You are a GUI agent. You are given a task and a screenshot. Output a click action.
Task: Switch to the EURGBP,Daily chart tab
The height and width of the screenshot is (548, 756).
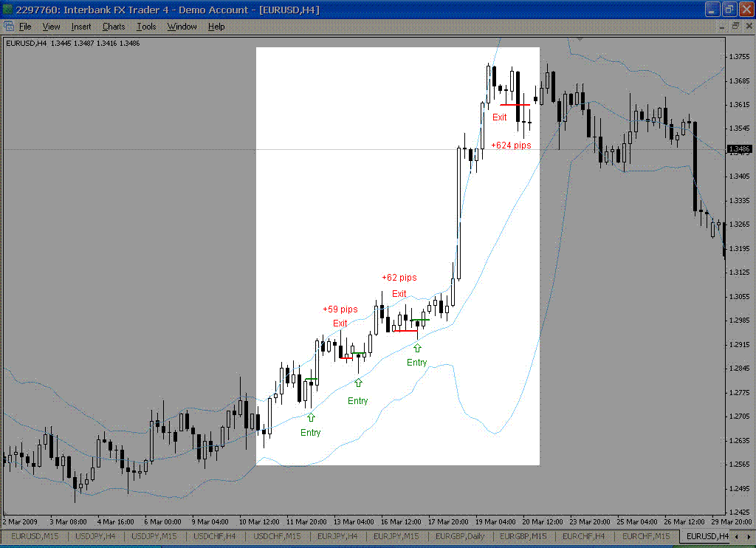coord(460,536)
